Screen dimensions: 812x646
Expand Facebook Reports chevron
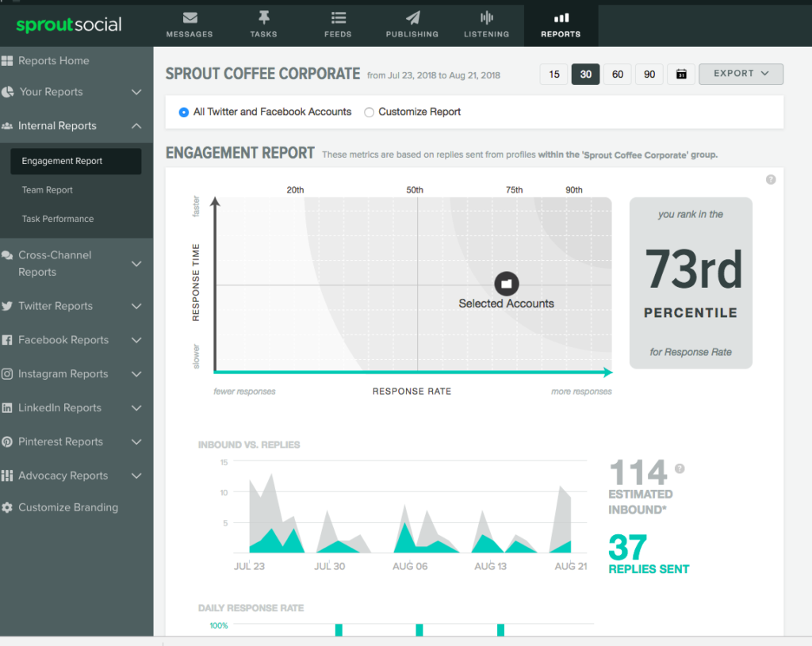[136, 340]
